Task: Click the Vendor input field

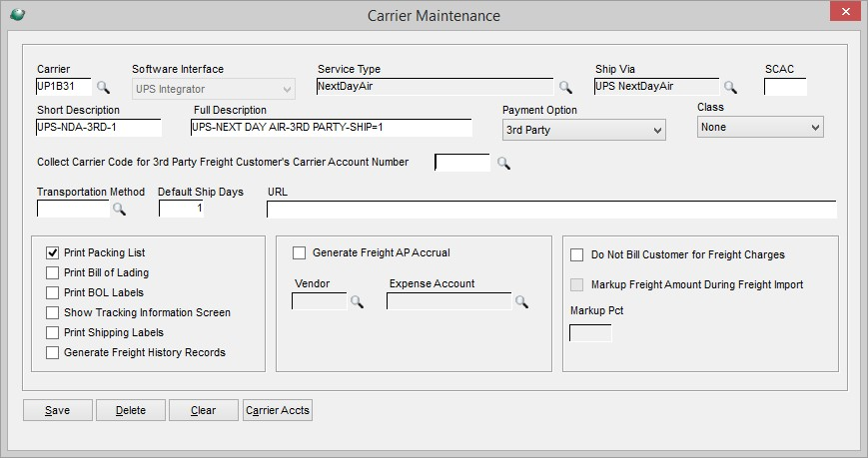Action: point(320,301)
